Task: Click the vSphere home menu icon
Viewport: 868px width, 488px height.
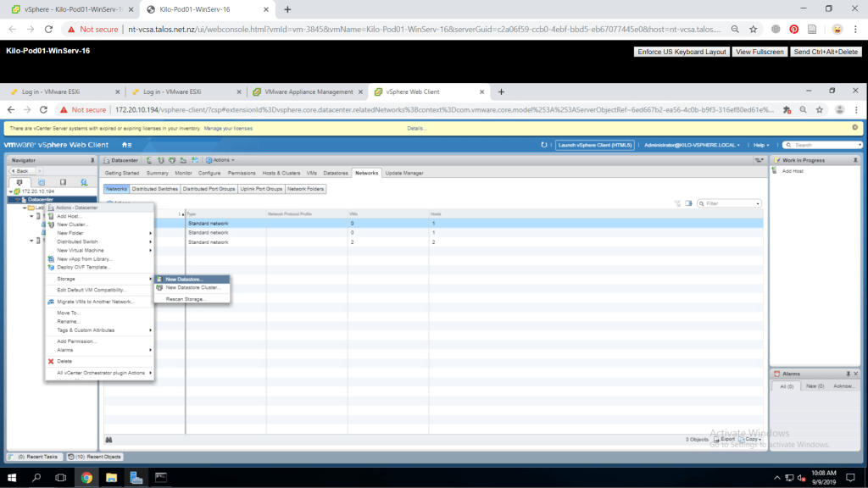Action: pyautogui.click(x=126, y=145)
